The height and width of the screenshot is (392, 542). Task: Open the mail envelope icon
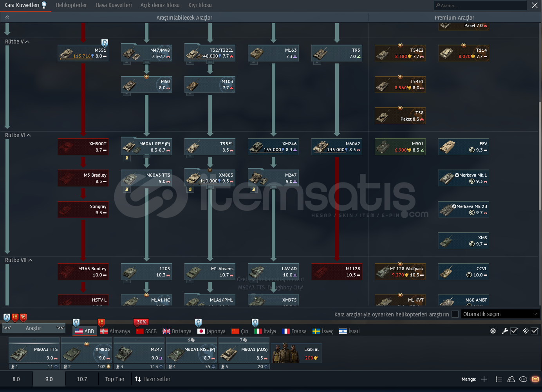(535, 379)
